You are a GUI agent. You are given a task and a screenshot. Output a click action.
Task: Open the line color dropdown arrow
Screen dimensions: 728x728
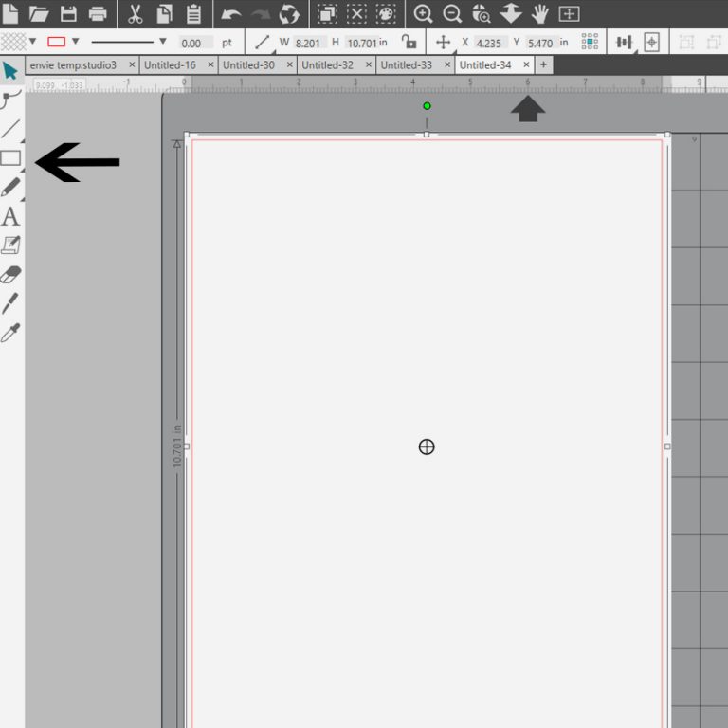click(75, 42)
